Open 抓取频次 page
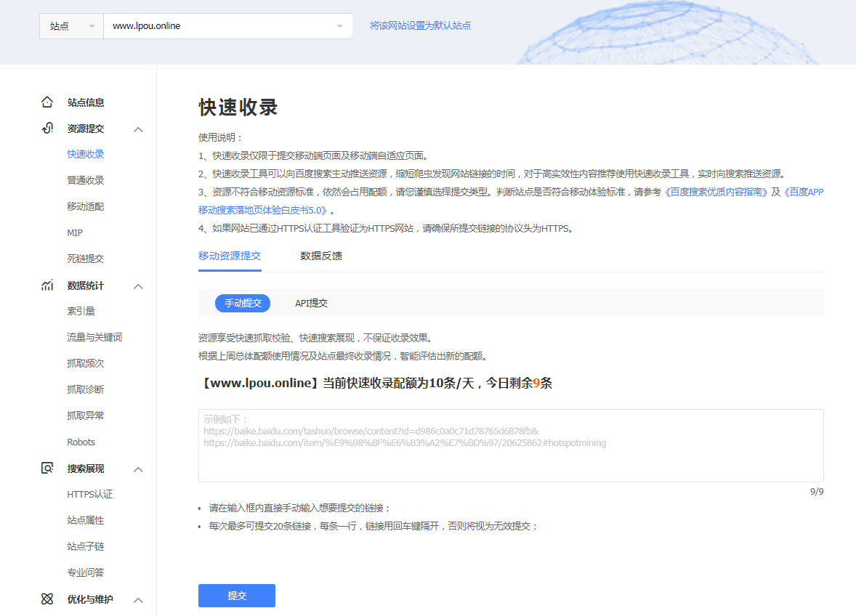The height and width of the screenshot is (616, 856). 86,363
